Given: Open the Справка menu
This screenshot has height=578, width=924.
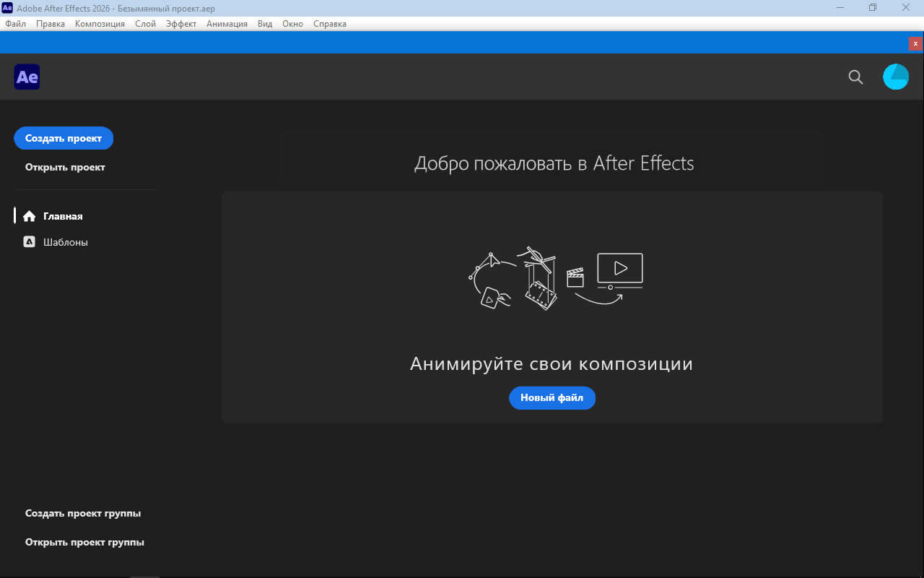Looking at the screenshot, I should point(330,24).
